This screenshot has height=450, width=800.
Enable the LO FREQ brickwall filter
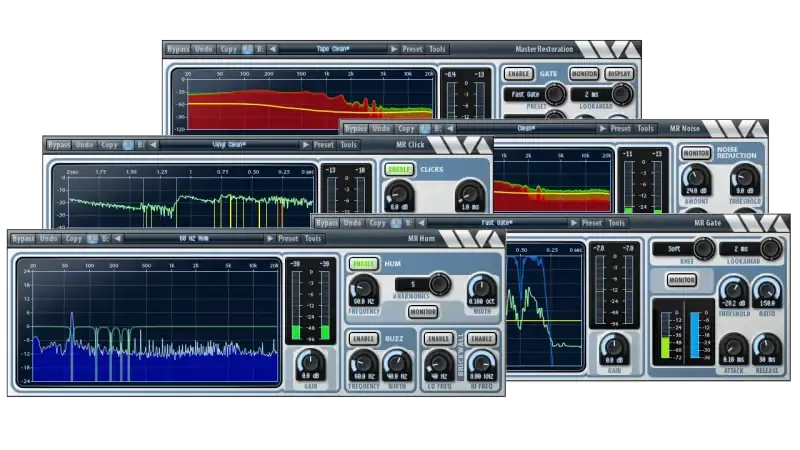438,339
